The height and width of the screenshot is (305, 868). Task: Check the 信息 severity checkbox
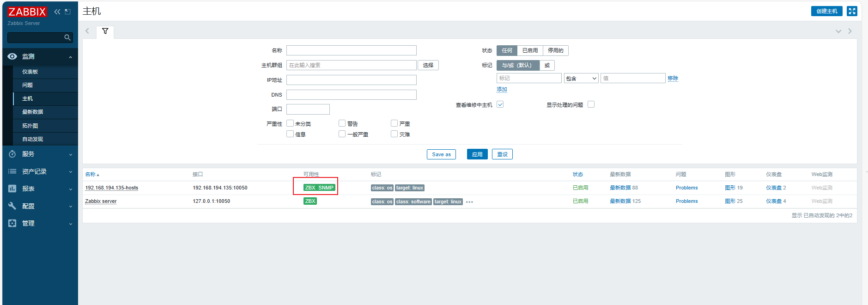[290, 134]
